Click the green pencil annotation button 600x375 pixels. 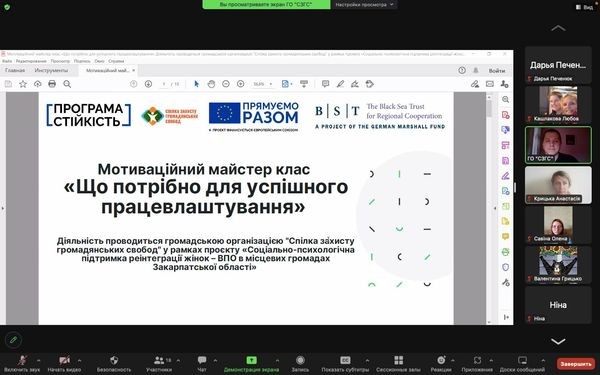(13, 340)
